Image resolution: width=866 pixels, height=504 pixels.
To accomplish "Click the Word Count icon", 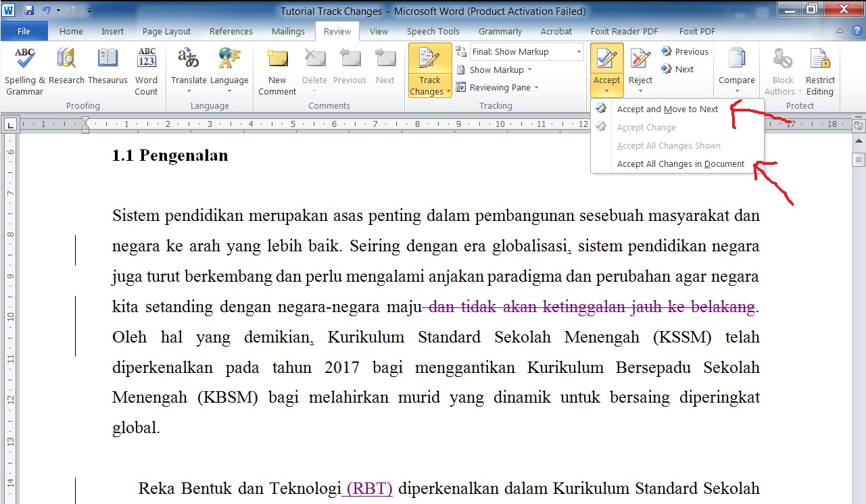I will [x=146, y=70].
